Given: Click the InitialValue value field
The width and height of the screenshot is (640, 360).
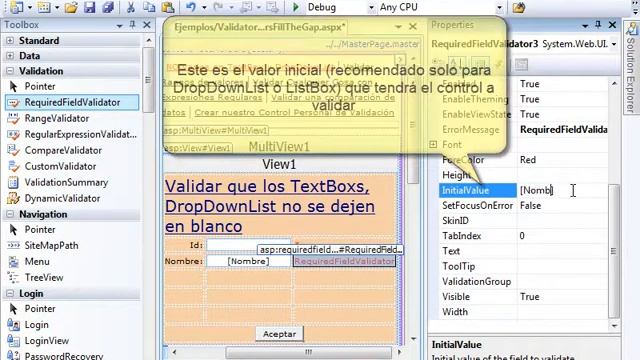Looking at the screenshot, I should pos(563,190).
